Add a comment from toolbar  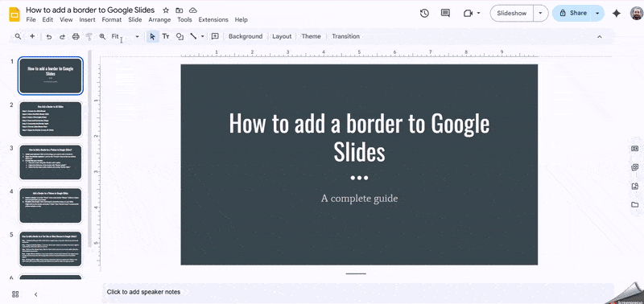pos(215,36)
